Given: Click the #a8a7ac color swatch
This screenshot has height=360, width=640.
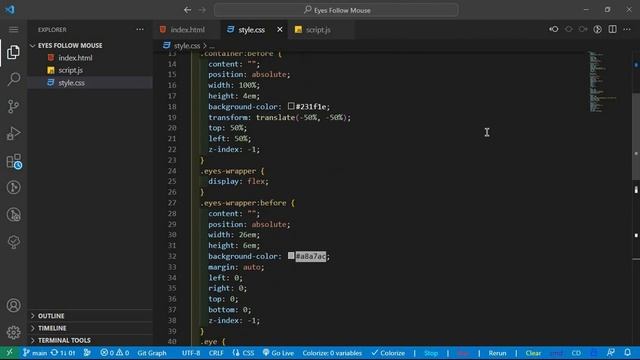Looking at the screenshot, I should [x=291, y=256].
